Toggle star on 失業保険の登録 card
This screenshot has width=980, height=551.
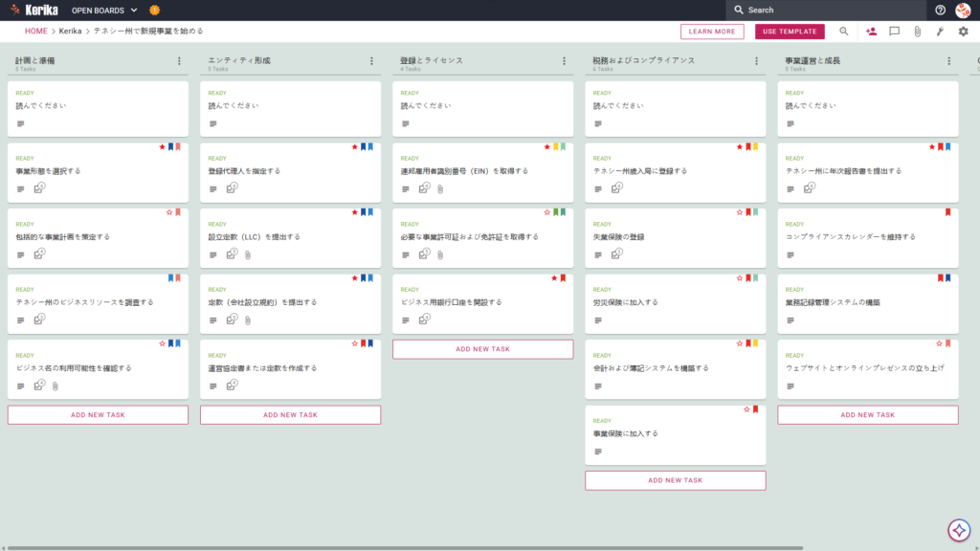click(x=740, y=212)
